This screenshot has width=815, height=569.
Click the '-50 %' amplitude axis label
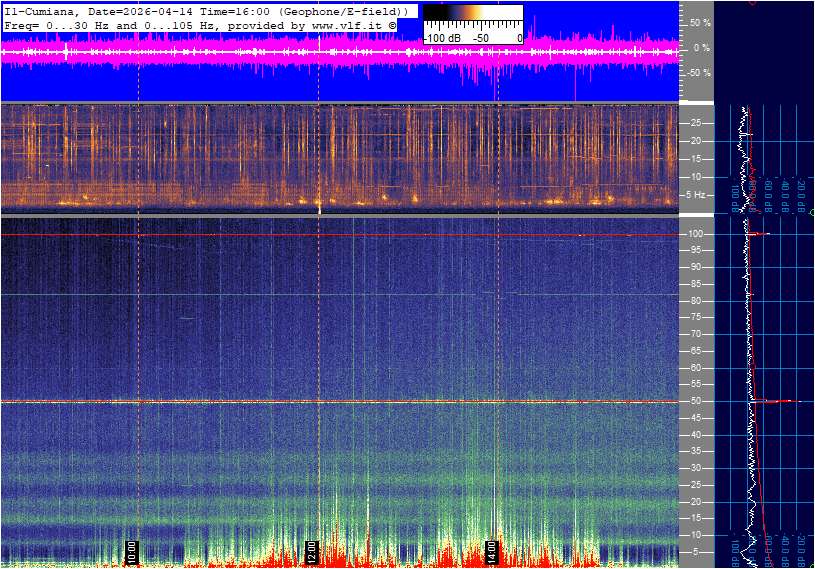[x=699, y=73]
